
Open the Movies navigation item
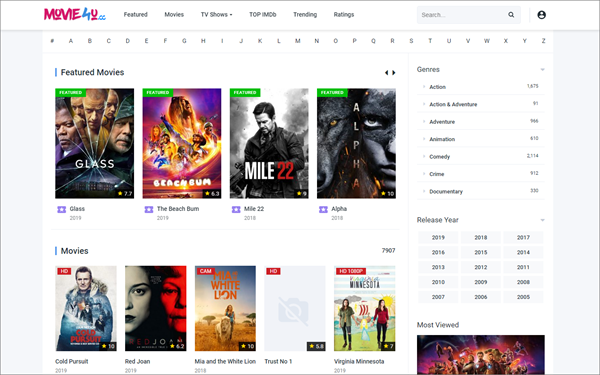[x=174, y=15]
